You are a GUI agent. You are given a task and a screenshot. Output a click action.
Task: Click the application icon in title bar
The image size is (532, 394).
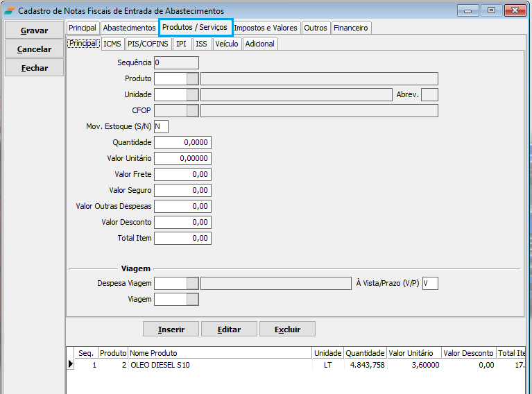(x=9, y=11)
